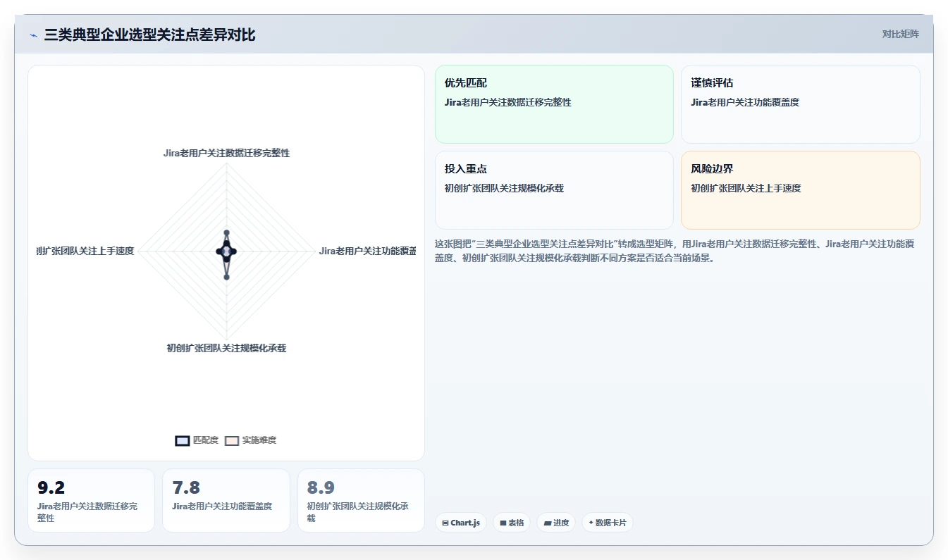Open the 风险边界 card
This screenshot has height=560, width=948.
pyautogui.click(x=801, y=190)
